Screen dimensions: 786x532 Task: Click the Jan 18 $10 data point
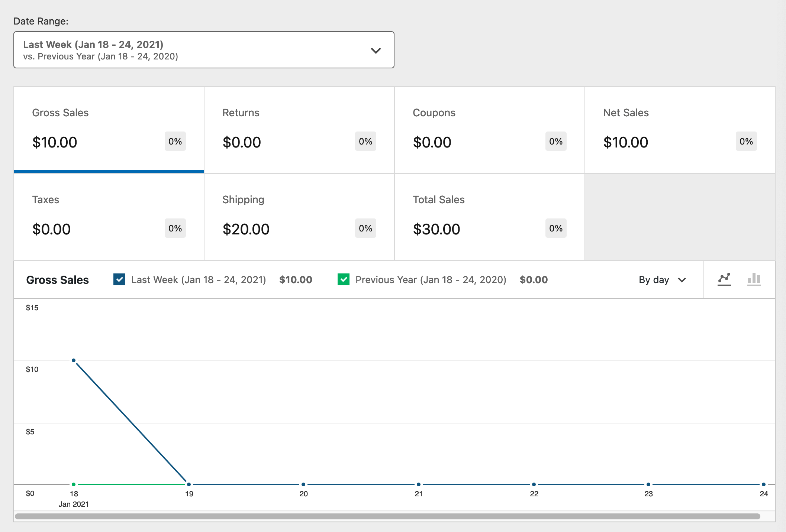point(74,360)
